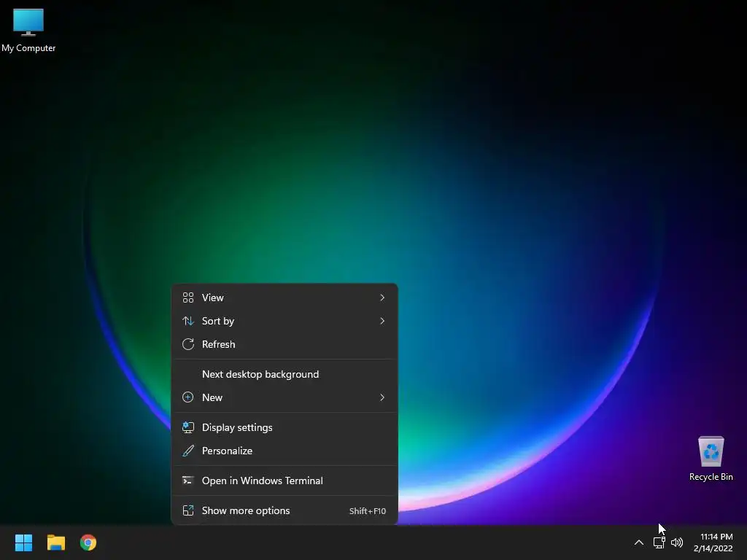Screen dimensions: 747x560
Task: Open the New submenu
Action: [x=285, y=397]
